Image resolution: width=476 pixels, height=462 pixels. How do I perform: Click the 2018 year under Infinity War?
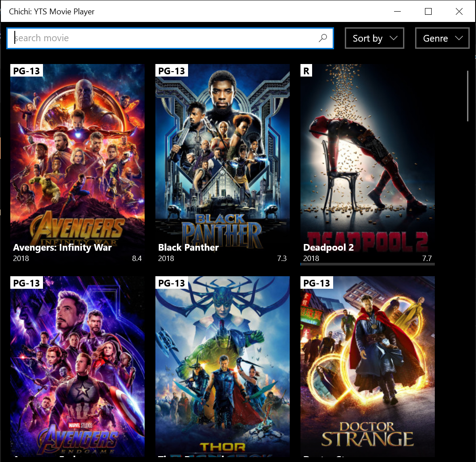21,258
